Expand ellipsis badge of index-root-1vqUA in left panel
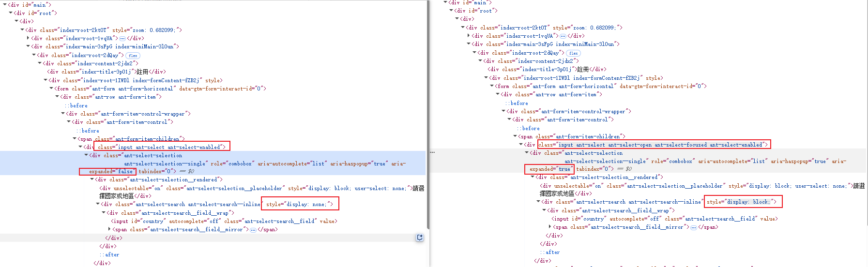 click(x=122, y=38)
